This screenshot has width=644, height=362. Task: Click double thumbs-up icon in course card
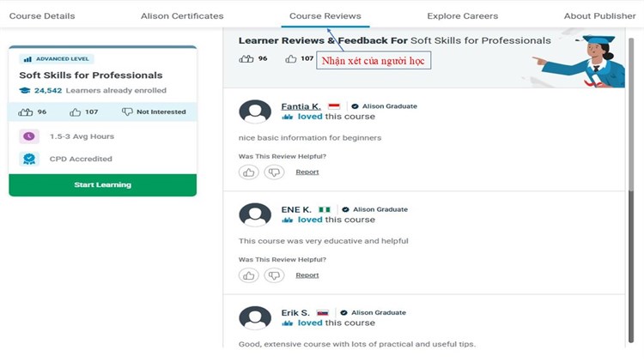point(26,112)
